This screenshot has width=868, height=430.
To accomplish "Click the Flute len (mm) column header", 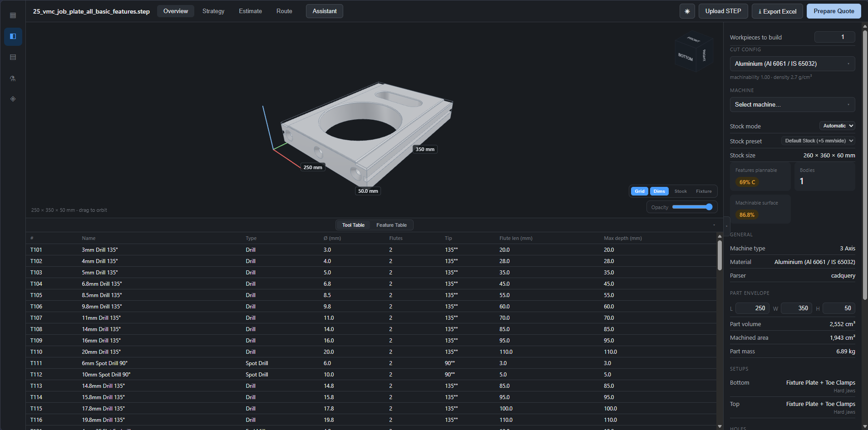I will [516, 238].
